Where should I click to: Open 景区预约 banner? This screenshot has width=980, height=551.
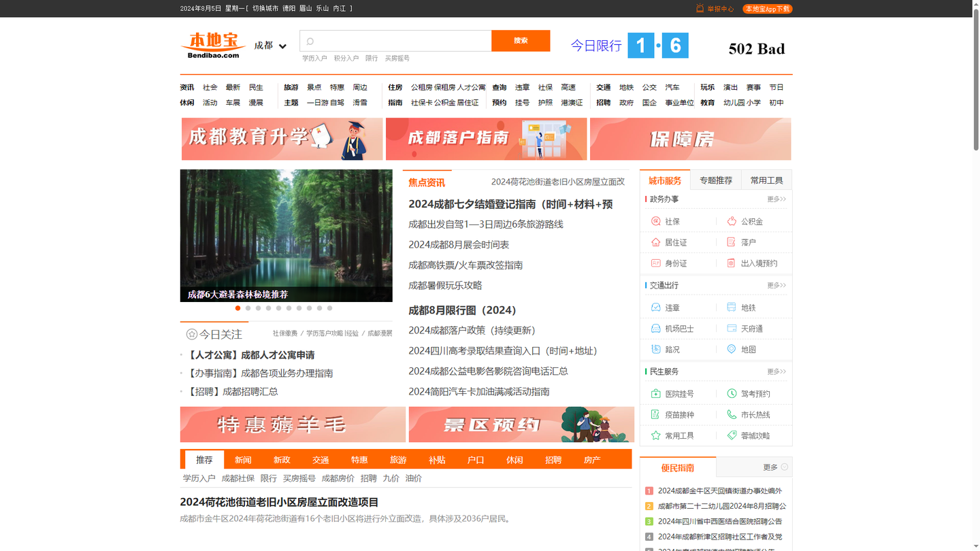pyautogui.click(x=521, y=424)
